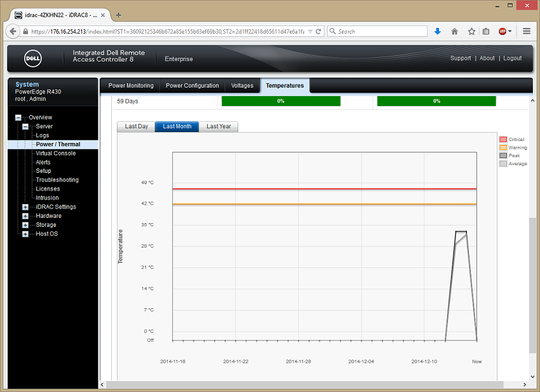The width and height of the screenshot is (540, 392).
Task: Select Hardware tree item label
Action: 48,215
